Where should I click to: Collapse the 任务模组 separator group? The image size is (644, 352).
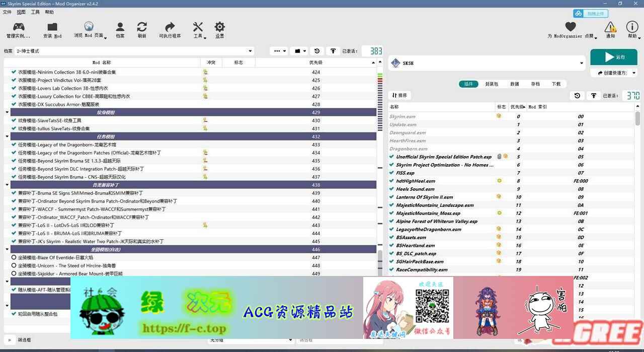pos(7,136)
